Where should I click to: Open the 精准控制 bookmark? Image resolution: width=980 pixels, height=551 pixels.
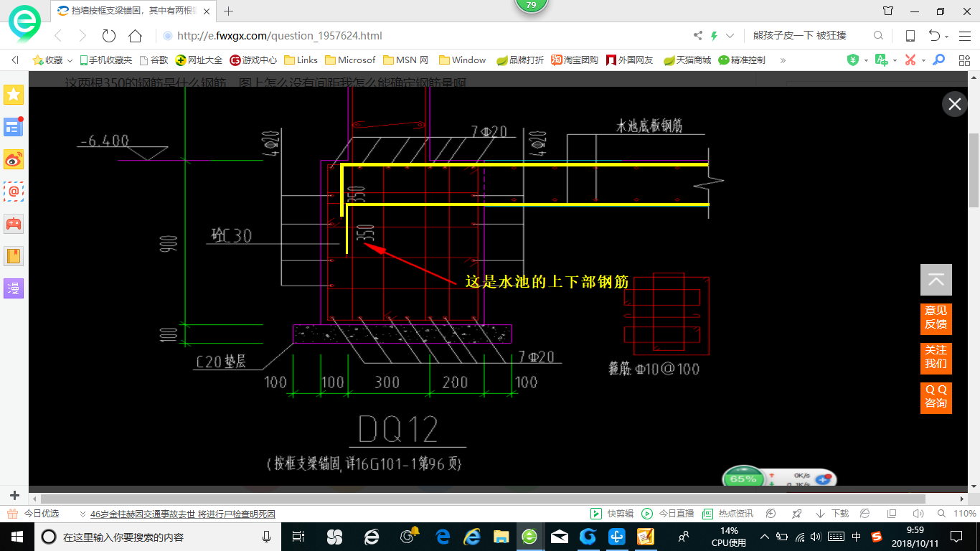pos(742,60)
